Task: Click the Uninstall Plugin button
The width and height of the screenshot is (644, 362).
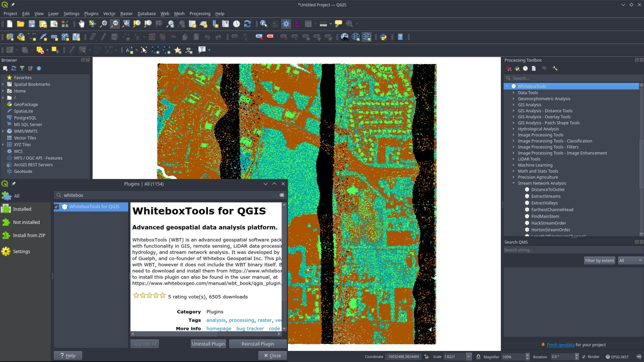Action: coord(208,344)
